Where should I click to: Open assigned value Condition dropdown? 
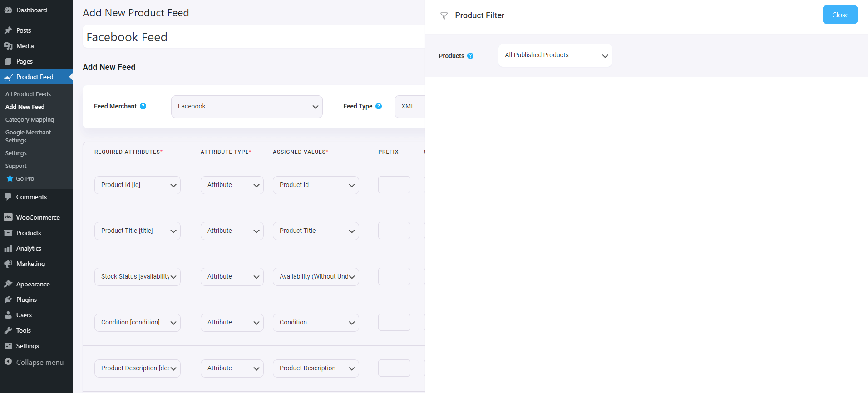pyautogui.click(x=316, y=323)
